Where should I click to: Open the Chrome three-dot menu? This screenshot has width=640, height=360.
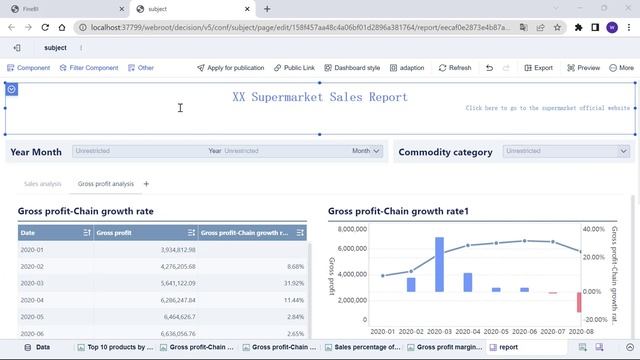pyautogui.click(x=629, y=27)
